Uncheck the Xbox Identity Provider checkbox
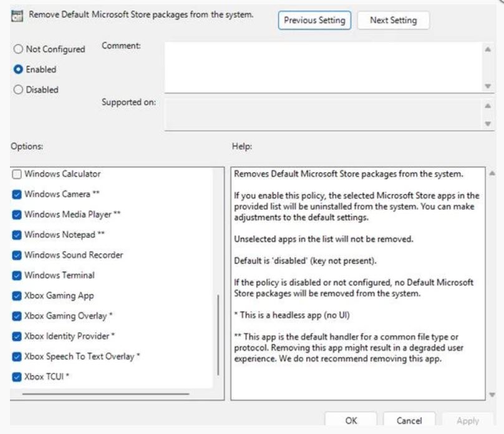Viewport: 504px width, 434px height. (x=17, y=337)
